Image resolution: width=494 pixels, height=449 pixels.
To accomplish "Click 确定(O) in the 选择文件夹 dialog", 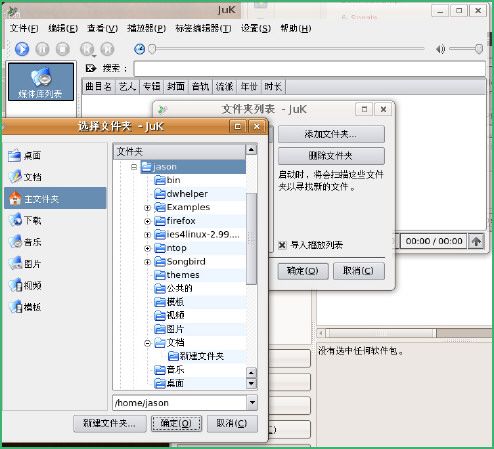I will pyautogui.click(x=176, y=424).
